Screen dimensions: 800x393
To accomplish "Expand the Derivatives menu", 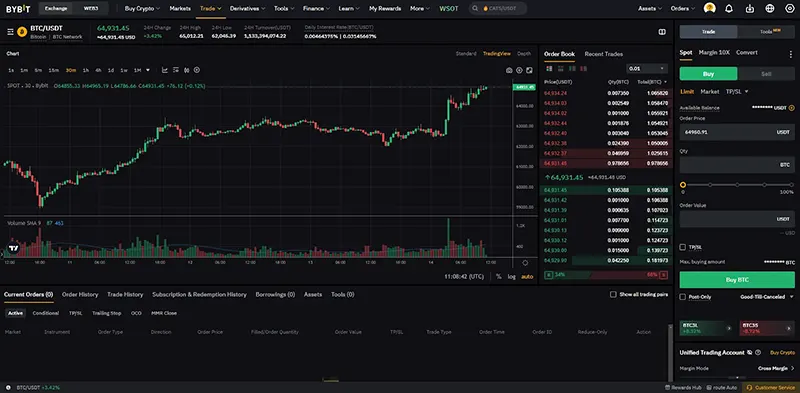I will (x=247, y=9).
